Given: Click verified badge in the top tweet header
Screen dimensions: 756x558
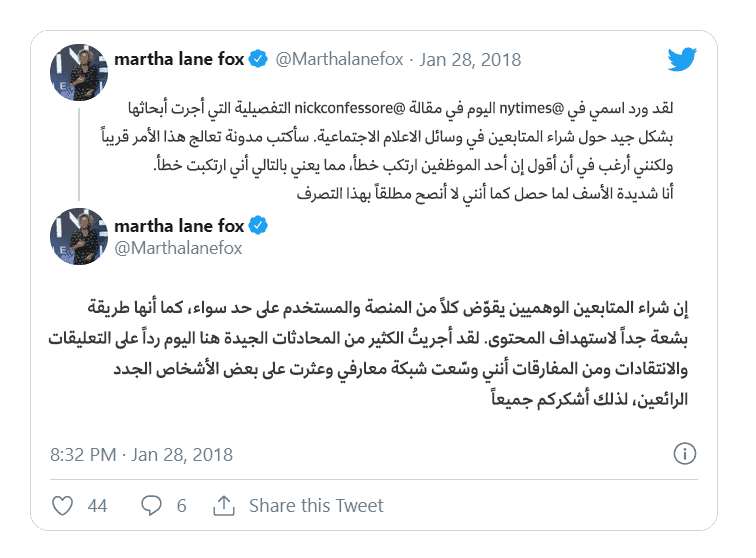Looking at the screenshot, I should pos(257,59).
